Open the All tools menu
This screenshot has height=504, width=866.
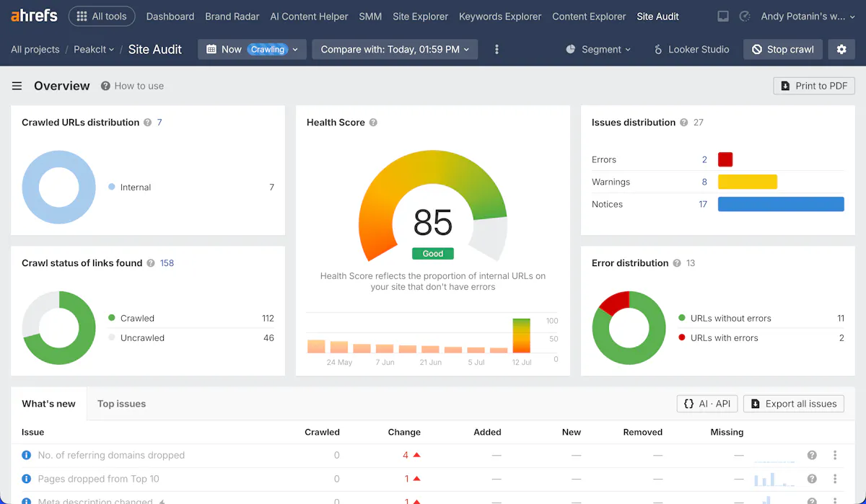tap(102, 16)
